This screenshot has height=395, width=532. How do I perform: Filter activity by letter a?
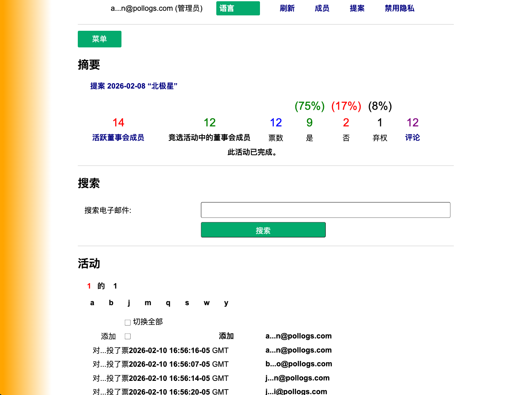[92, 303]
